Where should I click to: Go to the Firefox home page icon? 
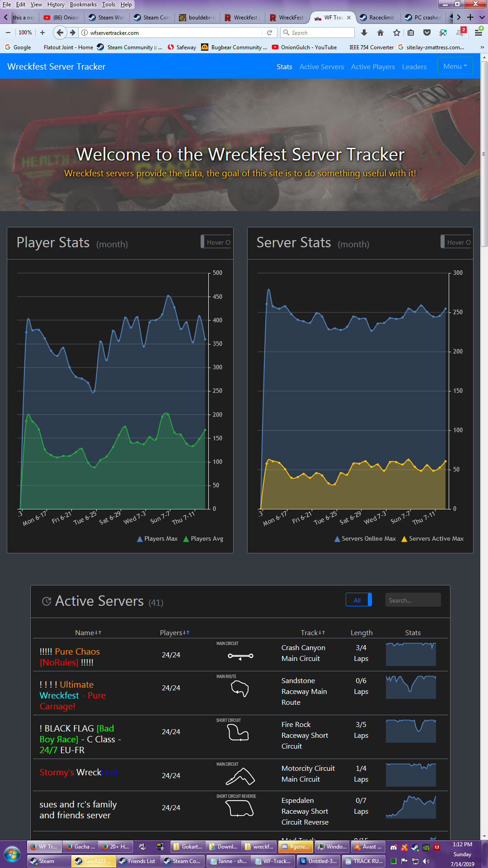380,33
